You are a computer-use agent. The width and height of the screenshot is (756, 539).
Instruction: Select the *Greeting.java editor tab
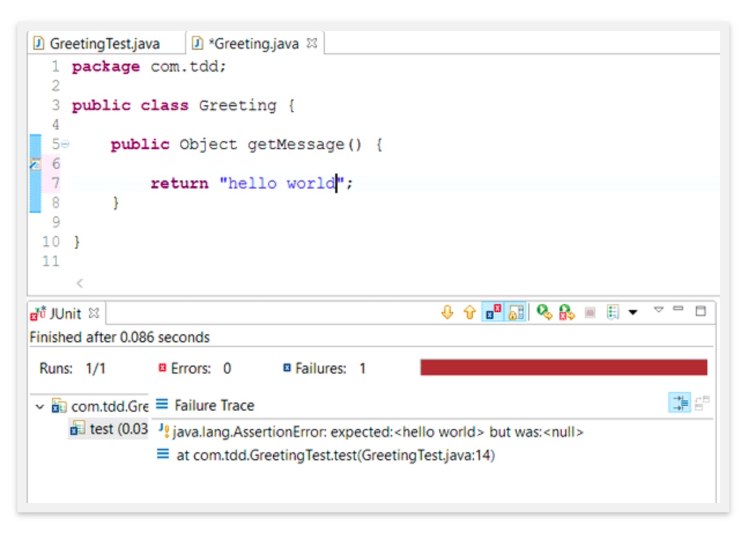pyautogui.click(x=253, y=44)
